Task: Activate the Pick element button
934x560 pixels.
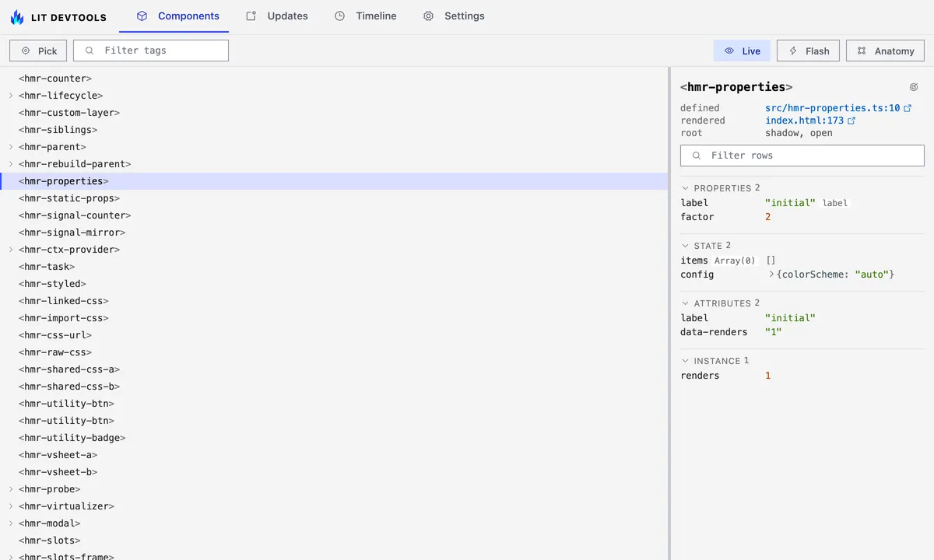Action: point(38,51)
